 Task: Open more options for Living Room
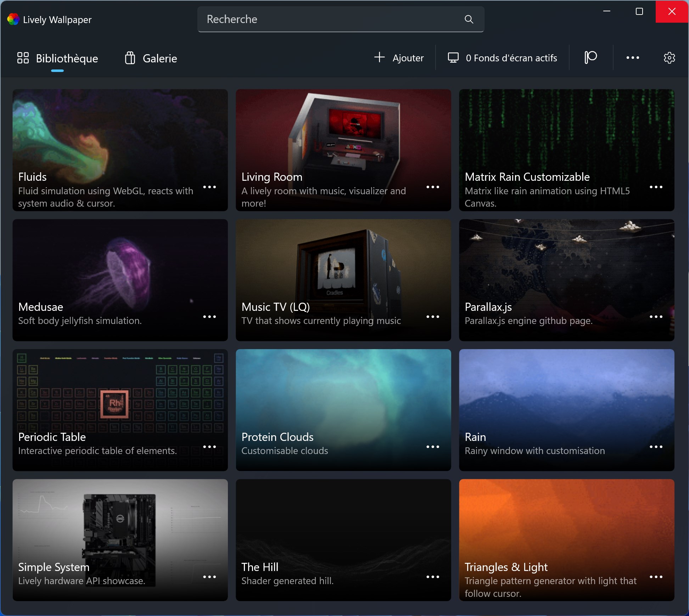point(433,187)
